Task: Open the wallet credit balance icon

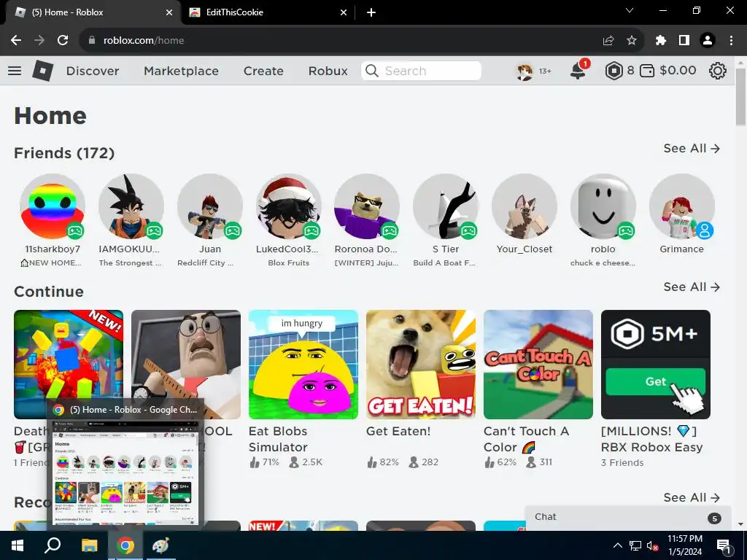Action: pyautogui.click(x=647, y=71)
